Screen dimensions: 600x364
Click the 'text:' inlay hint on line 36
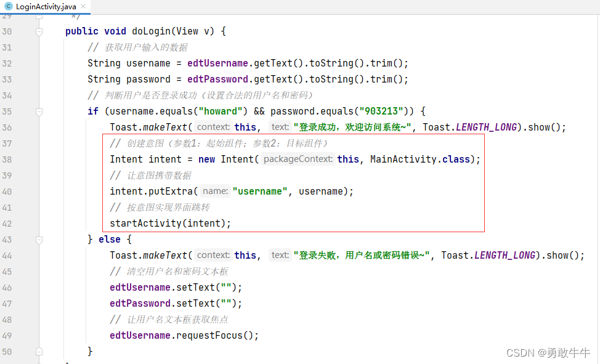coord(280,127)
